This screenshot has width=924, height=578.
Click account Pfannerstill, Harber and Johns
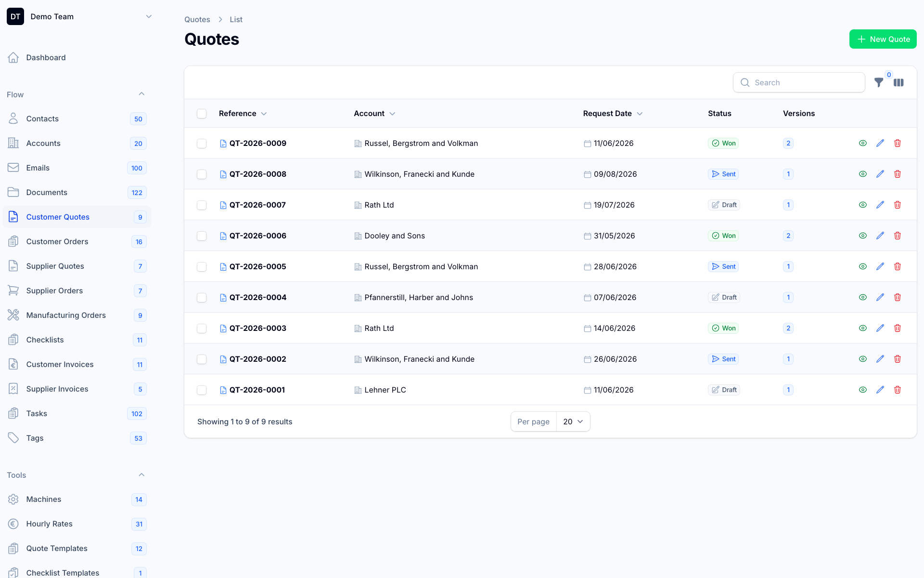click(419, 297)
